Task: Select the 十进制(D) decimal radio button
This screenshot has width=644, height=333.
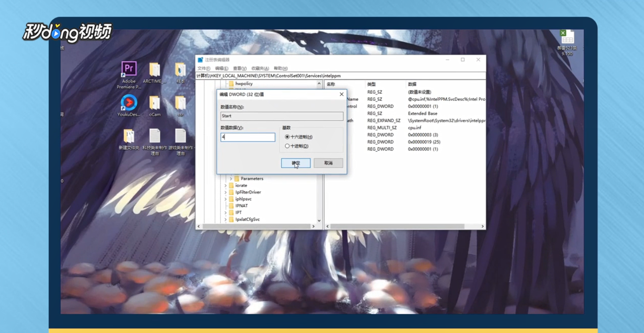Action: point(287,146)
